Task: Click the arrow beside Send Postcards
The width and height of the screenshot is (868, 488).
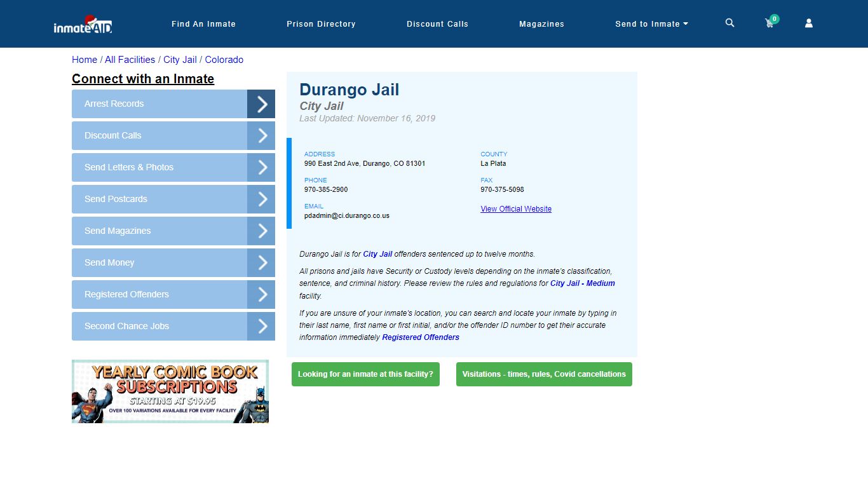Action: 261,199
